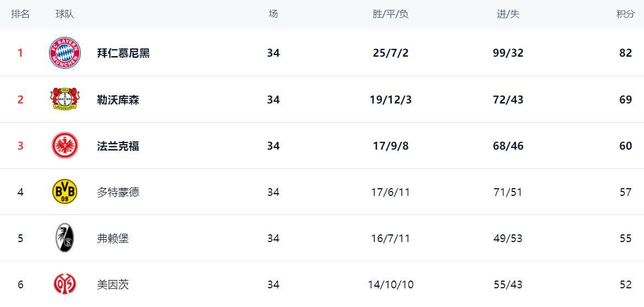
Task: Click the 胜/平/负 column header
Action: point(390,14)
